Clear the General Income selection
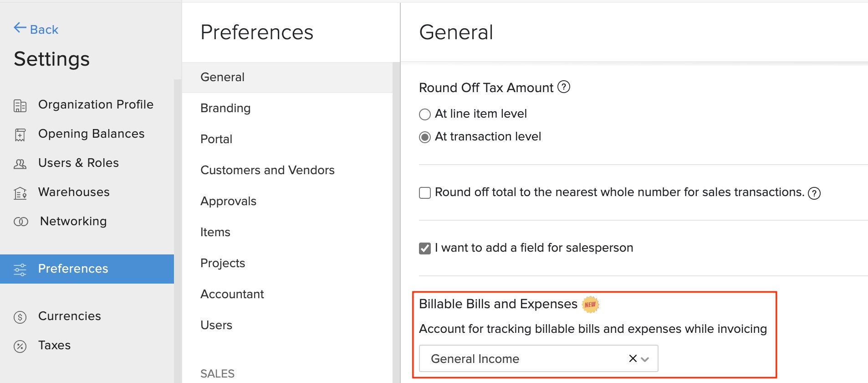 (632, 358)
